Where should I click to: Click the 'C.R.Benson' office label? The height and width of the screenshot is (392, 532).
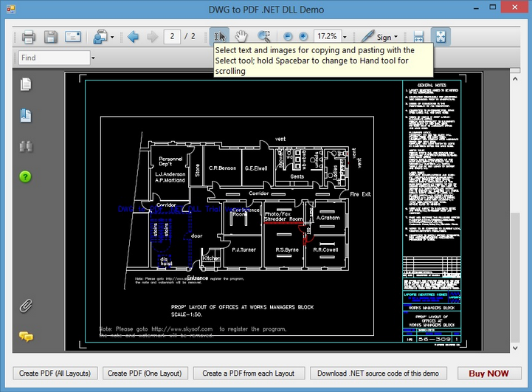coord(222,168)
